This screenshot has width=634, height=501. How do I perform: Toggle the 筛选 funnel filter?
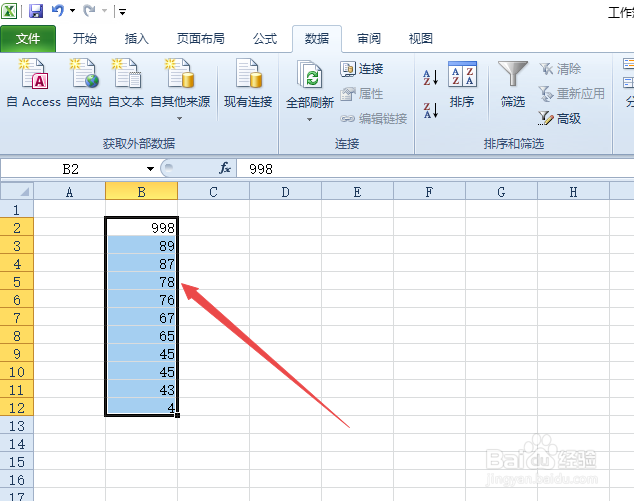(x=513, y=84)
